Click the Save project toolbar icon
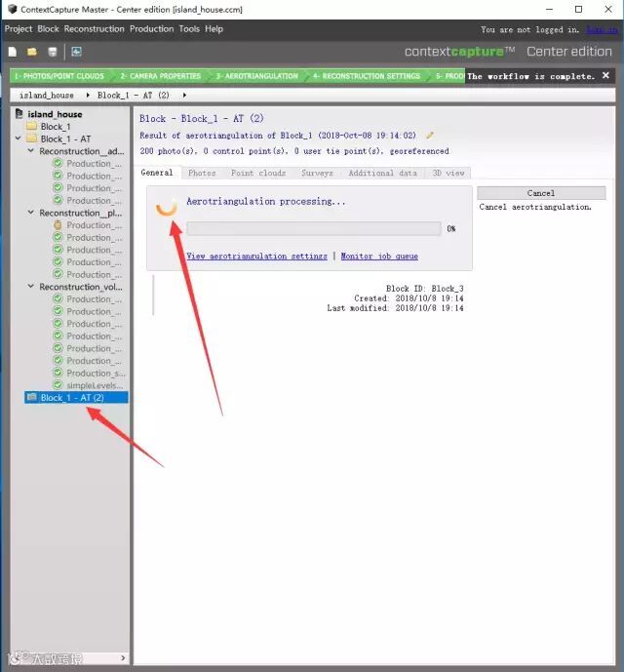The image size is (624, 672). pos(53,52)
